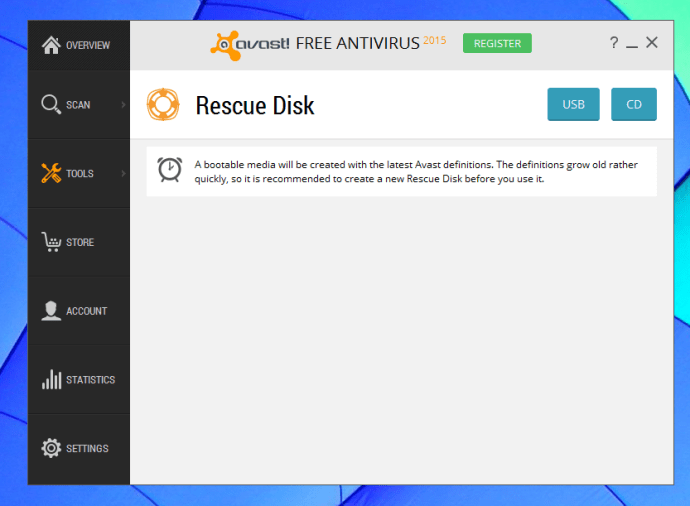The image size is (690, 506).
Task: Click the alarm clock icon
Action: [x=170, y=169]
